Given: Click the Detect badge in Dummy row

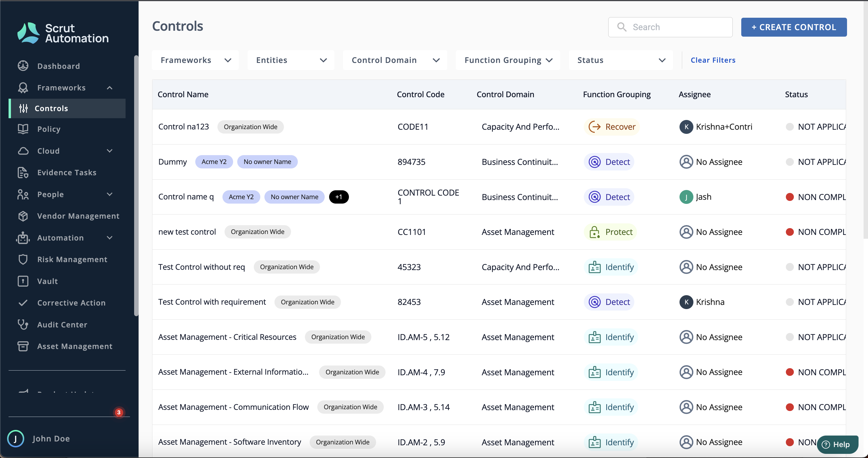Looking at the screenshot, I should pos(609,162).
